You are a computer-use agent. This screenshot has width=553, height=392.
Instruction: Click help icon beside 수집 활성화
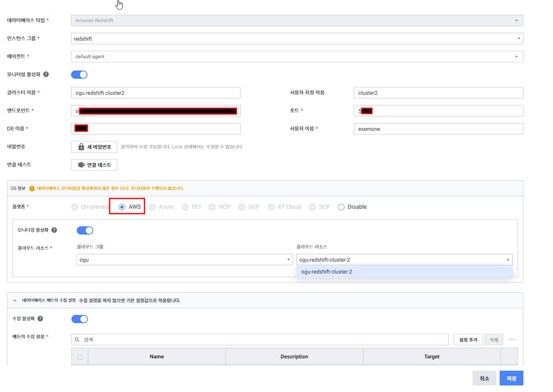pyautogui.click(x=40, y=319)
